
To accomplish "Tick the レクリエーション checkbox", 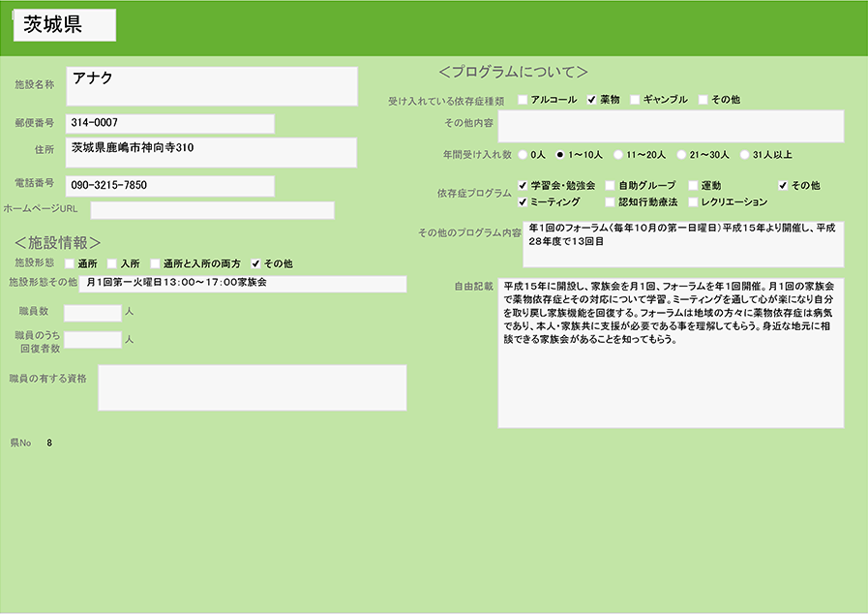I will 693,202.
